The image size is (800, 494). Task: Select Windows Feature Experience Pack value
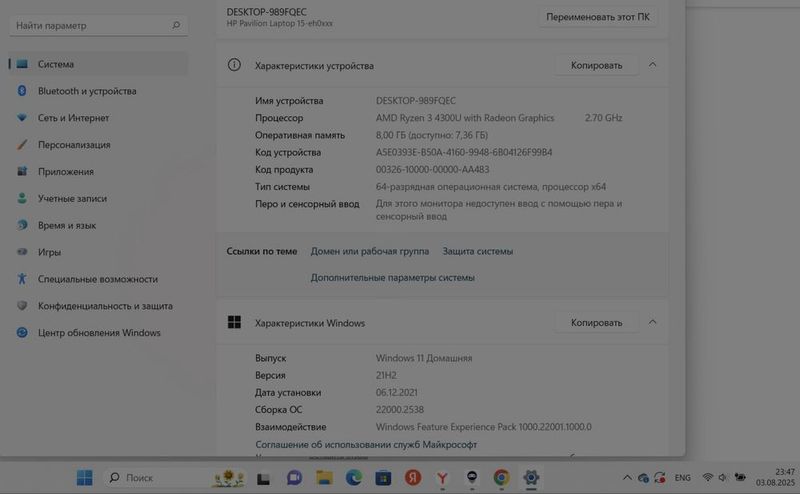coord(484,427)
